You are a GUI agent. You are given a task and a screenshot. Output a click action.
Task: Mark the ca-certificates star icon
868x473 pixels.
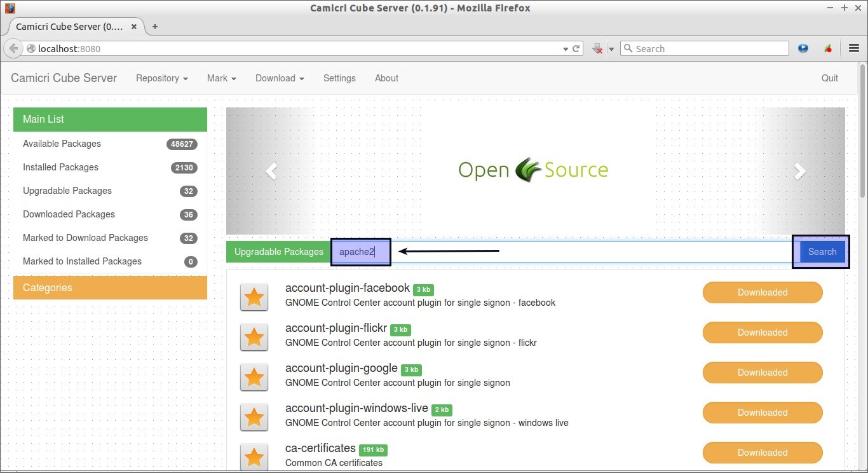(254, 457)
